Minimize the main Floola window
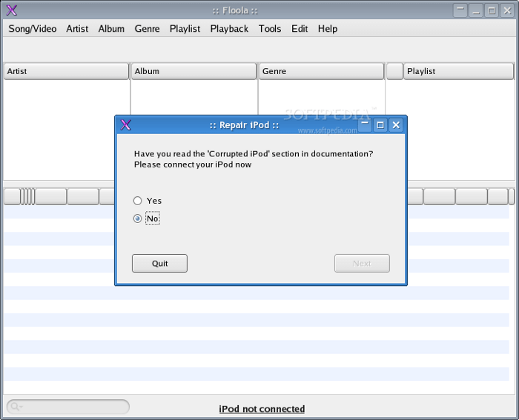Screen dimensions: 519x420 (x=476, y=10)
